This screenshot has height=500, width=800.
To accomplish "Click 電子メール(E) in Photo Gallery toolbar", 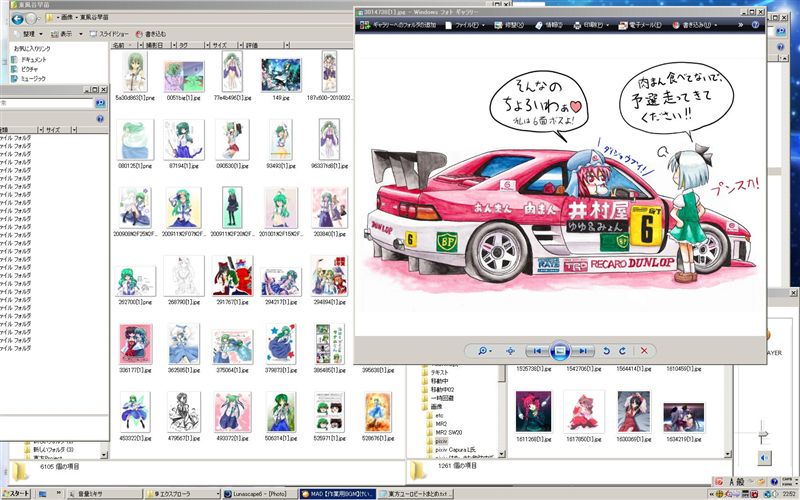I will point(640,24).
